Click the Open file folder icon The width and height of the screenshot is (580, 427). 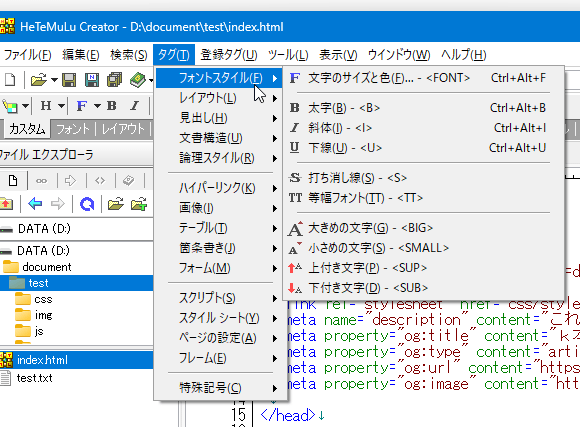point(38,80)
